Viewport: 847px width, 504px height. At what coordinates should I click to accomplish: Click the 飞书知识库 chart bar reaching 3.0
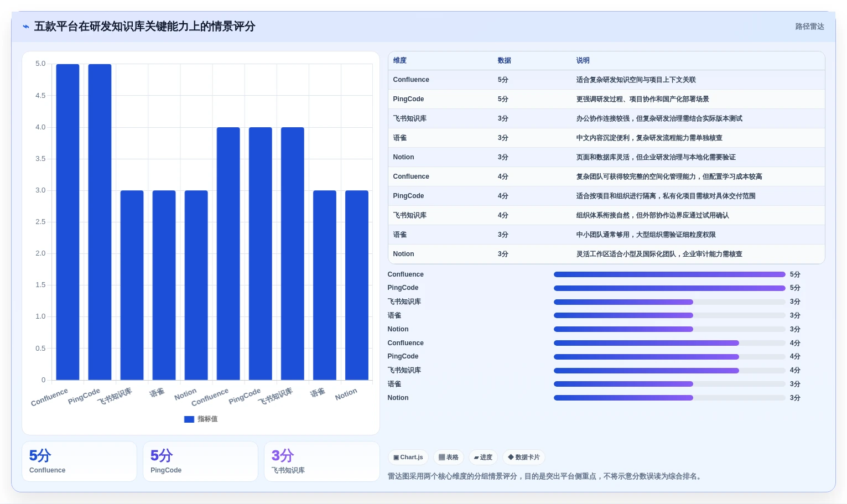coord(132,285)
